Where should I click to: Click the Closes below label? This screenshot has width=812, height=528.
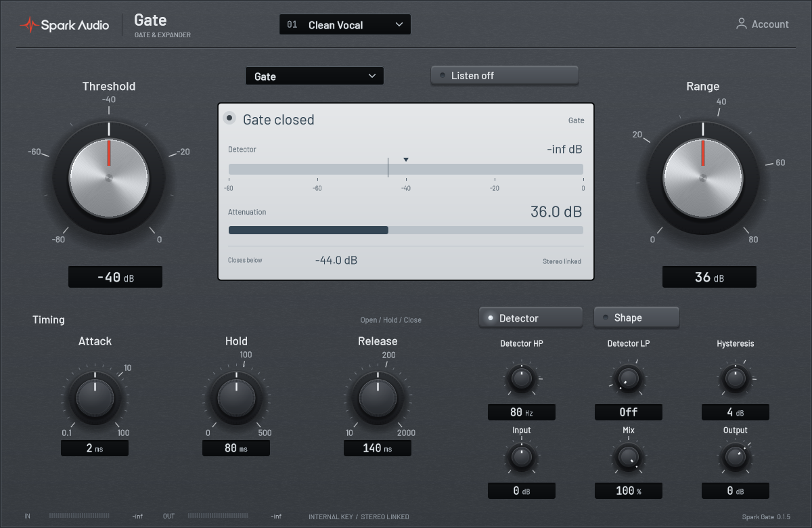point(245,261)
